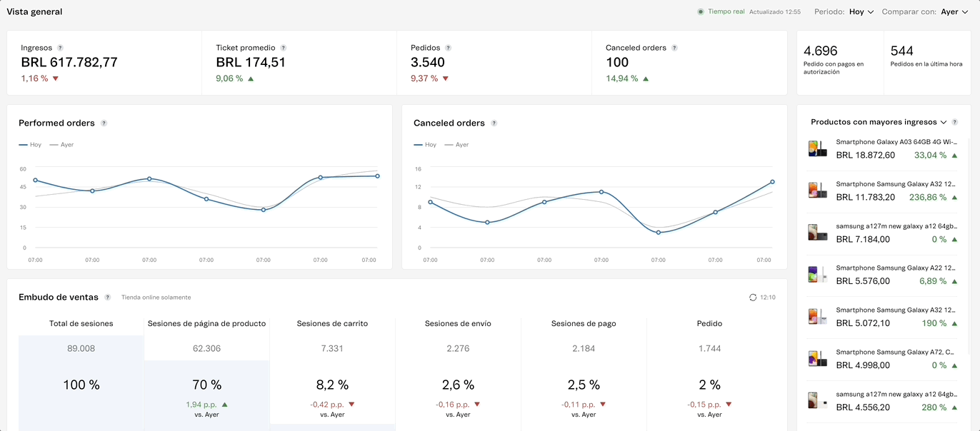Click the Tiempo real status indicator
This screenshot has width=980, height=431.
coord(721,12)
